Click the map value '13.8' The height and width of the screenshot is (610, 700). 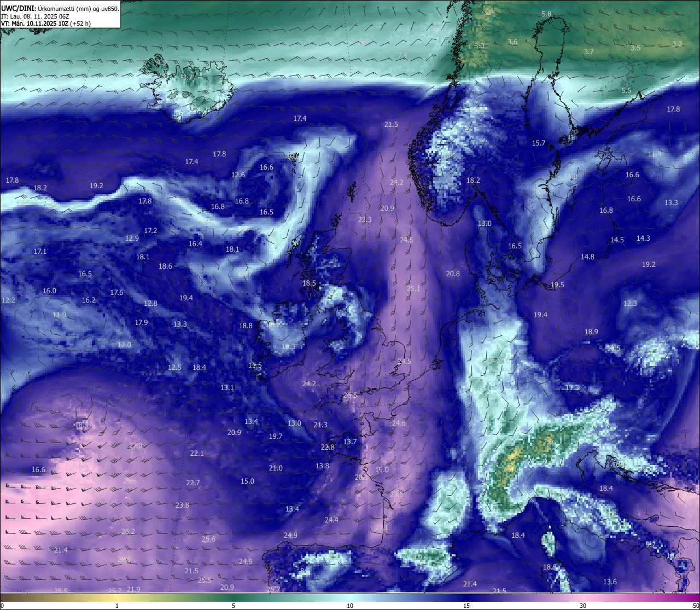pyautogui.click(x=322, y=466)
